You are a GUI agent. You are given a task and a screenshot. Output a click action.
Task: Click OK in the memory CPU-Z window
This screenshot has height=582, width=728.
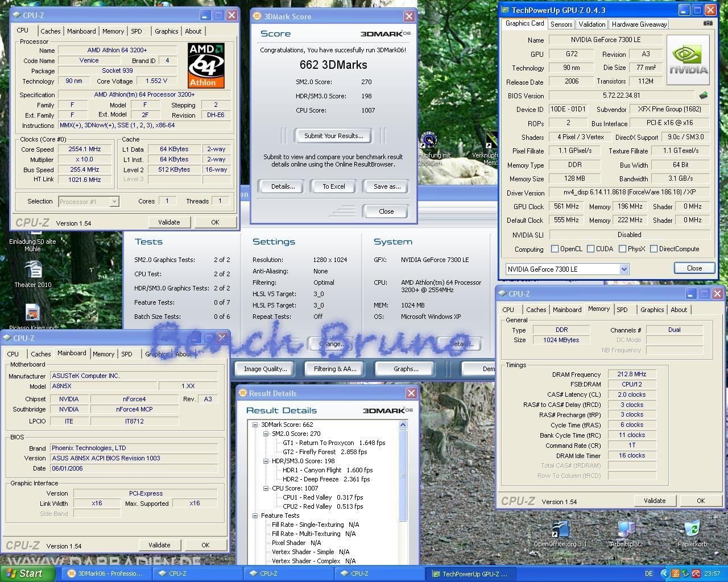point(701,501)
